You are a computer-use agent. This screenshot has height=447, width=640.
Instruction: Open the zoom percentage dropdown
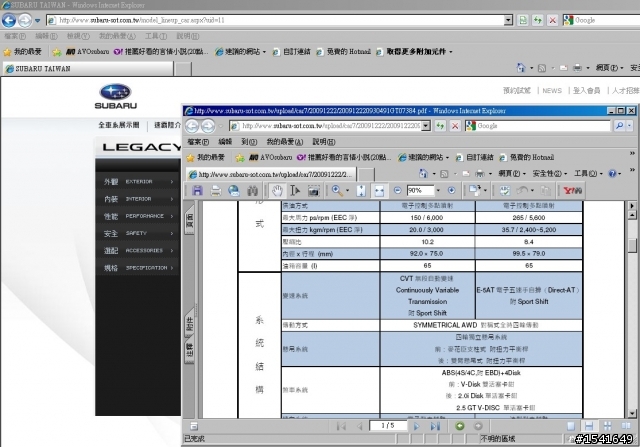click(x=438, y=190)
